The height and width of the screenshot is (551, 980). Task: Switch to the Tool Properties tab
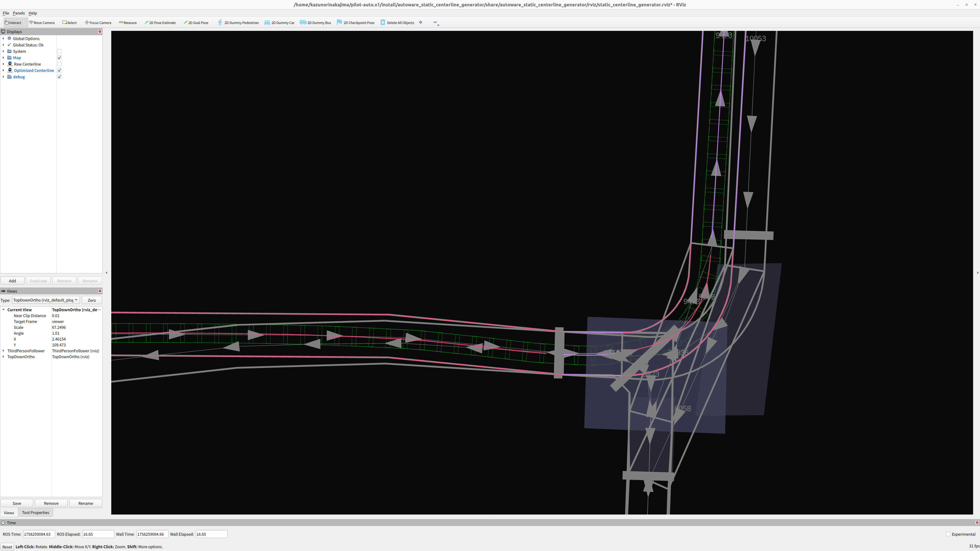(35, 512)
